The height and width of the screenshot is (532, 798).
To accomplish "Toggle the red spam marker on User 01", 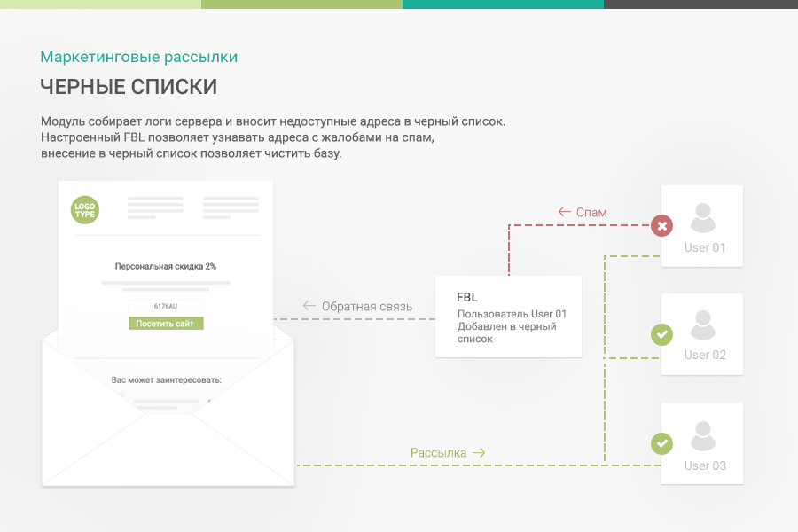I will click(x=661, y=226).
